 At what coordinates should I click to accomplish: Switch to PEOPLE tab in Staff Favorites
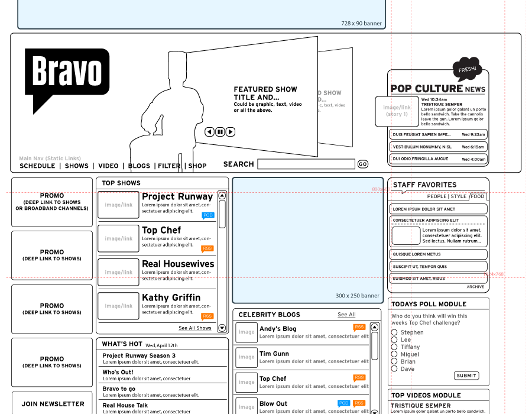[437, 196]
